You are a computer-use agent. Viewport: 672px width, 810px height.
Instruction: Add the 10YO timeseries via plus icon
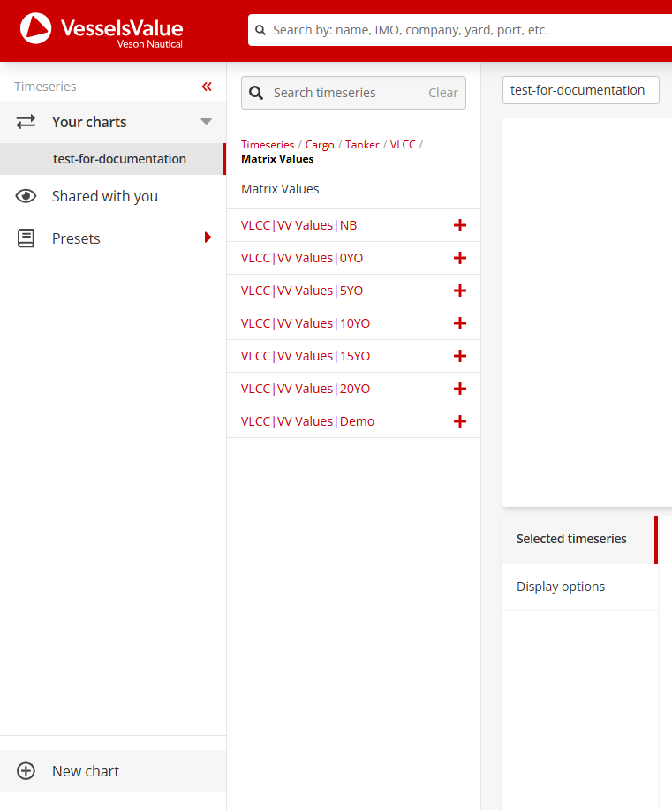pyautogui.click(x=459, y=323)
